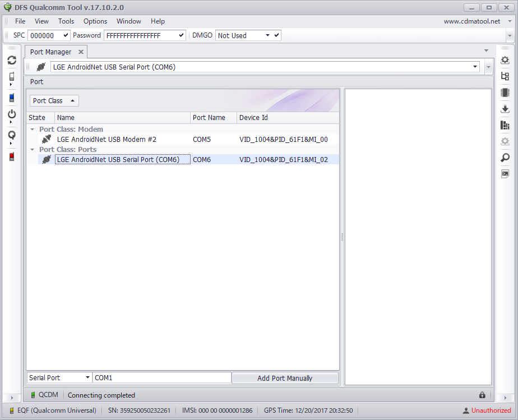Click the EQF phone icon in bottom status bar

[12, 410]
